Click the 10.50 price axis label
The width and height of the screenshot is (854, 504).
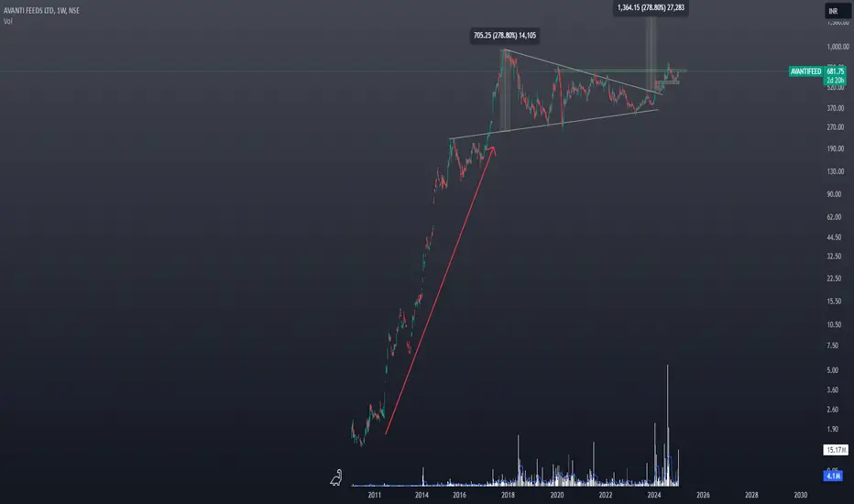[834, 324]
